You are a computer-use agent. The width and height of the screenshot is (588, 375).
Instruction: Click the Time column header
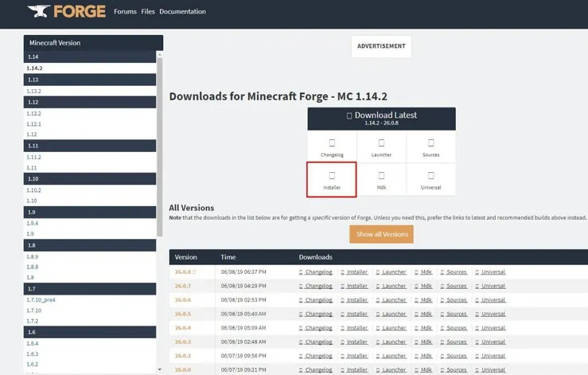pos(228,257)
